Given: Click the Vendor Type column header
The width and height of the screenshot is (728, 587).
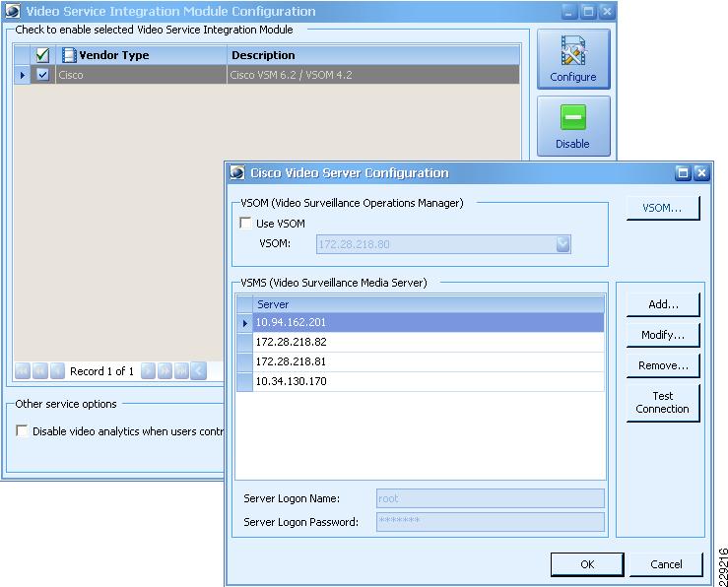Looking at the screenshot, I should (x=142, y=55).
